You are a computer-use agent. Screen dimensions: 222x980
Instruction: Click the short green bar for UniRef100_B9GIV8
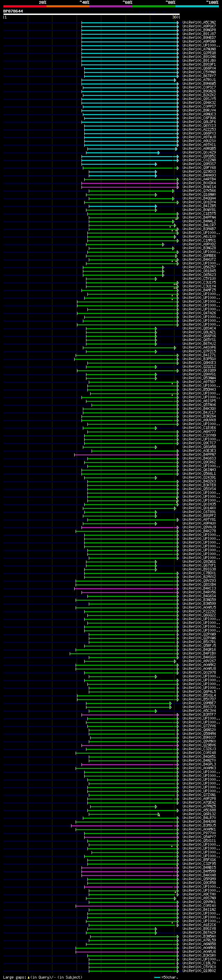point(122,929)
